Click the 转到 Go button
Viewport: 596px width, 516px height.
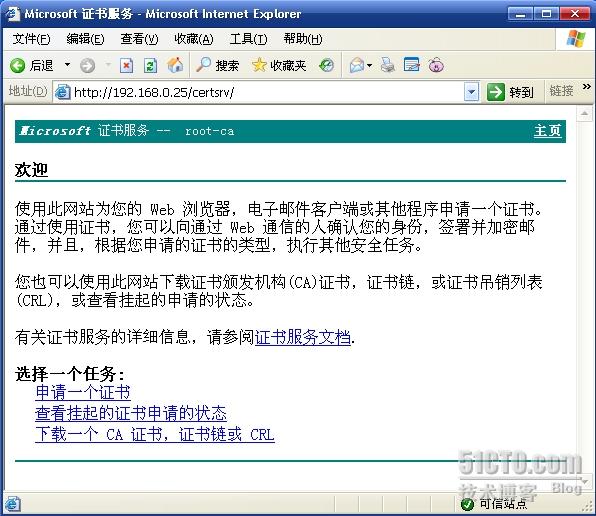[x=510, y=92]
